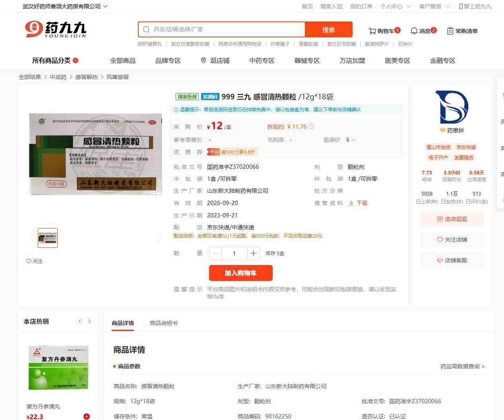The width and height of the screenshot is (504, 420).
Task: Click the plus icon on 复方丹参滴丸
Action: (86, 416)
